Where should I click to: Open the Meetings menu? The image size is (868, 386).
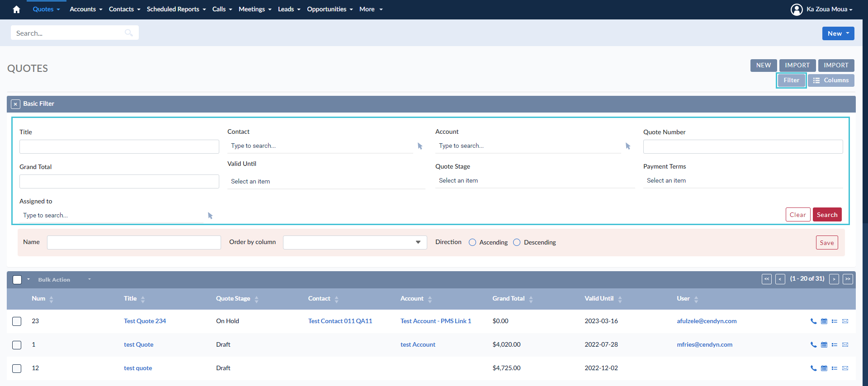click(255, 9)
